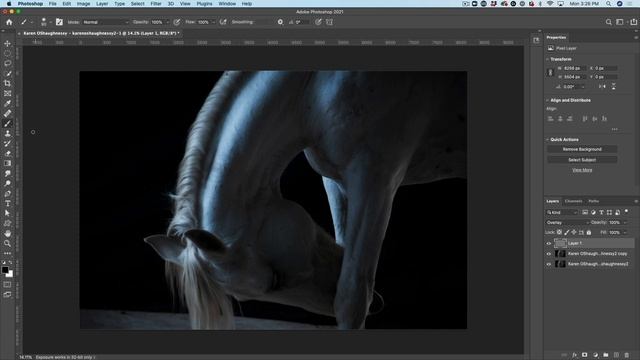Click the foreground color swatch
The height and width of the screenshot is (360, 640).
tap(5, 270)
